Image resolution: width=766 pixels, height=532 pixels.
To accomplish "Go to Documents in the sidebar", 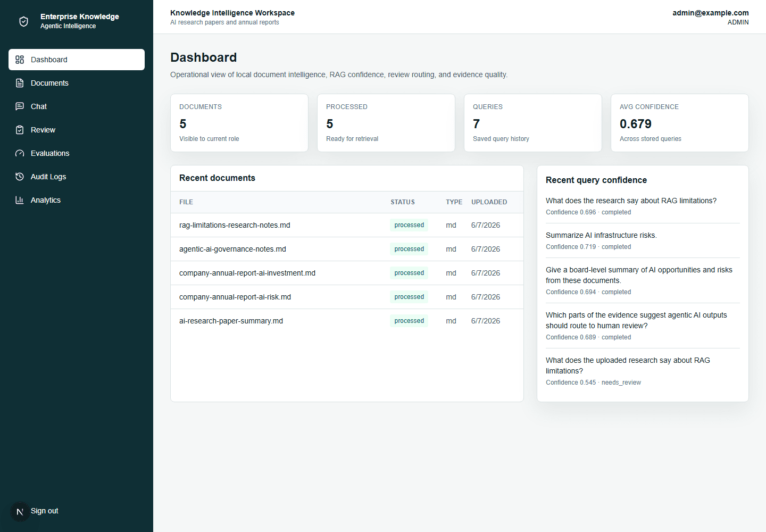I will [x=77, y=83].
